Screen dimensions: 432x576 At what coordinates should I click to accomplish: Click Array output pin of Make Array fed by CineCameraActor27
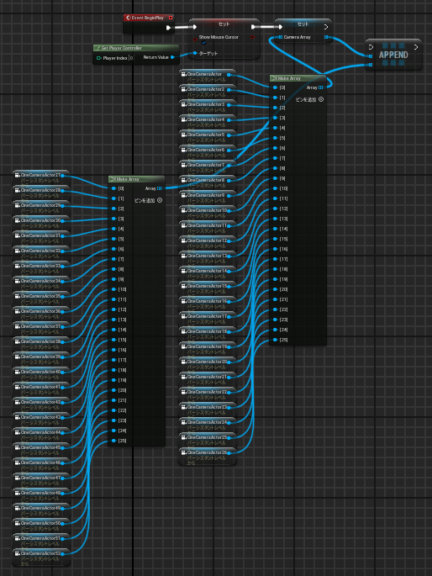[x=159, y=188]
